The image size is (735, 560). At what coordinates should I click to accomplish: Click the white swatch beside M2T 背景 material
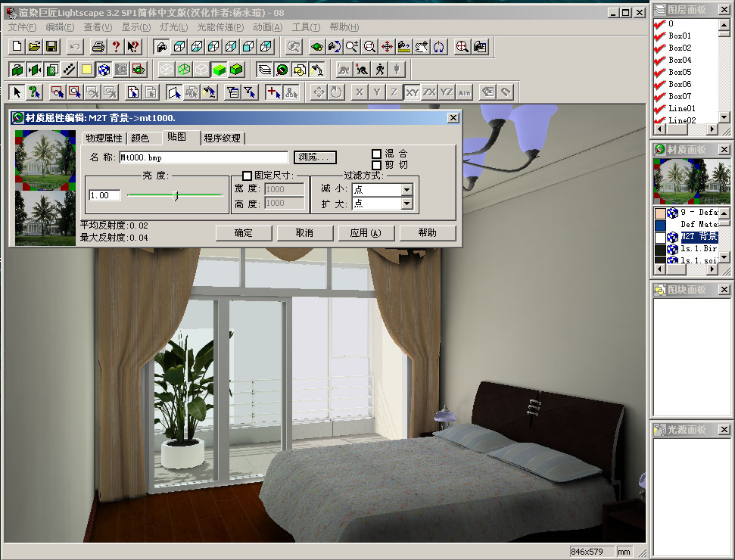tap(660, 237)
